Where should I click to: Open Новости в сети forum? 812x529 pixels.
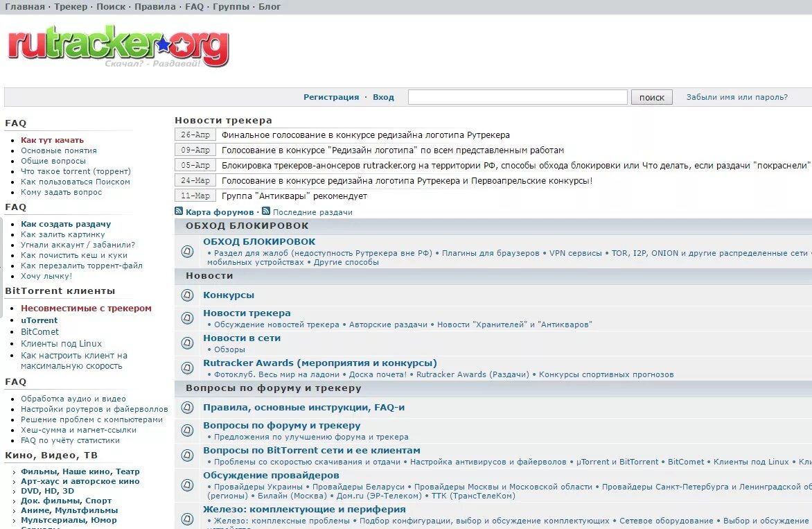click(x=242, y=338)
